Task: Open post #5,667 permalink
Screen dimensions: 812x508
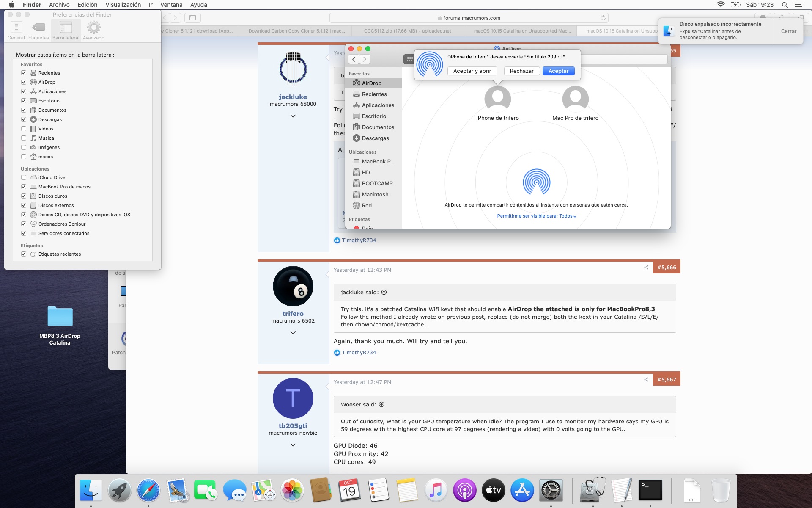Action: pyautogui.click(x=667, y=380)
